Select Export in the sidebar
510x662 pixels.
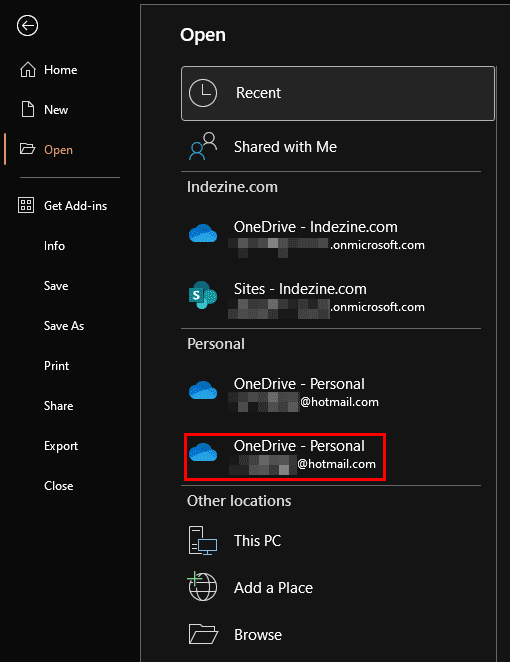coord(61,446)
